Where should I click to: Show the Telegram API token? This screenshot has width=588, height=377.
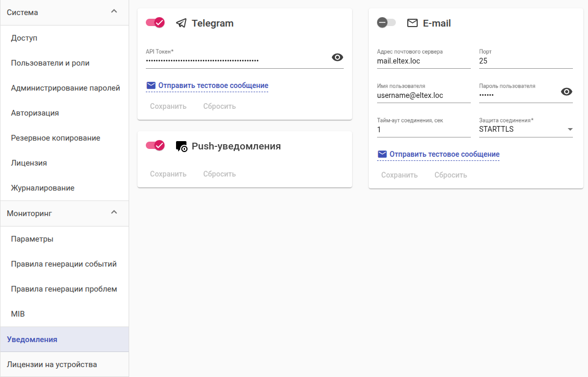(x=337, y=57)
